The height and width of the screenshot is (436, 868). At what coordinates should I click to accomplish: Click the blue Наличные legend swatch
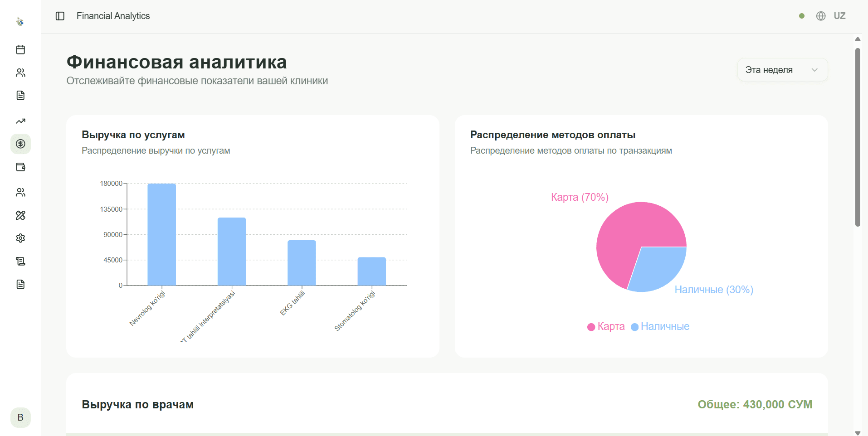click(x=635, y=327)
